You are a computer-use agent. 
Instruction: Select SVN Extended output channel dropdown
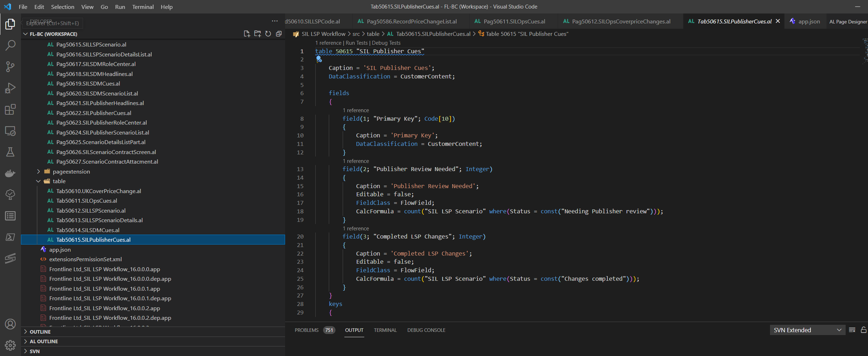(808, 330)
